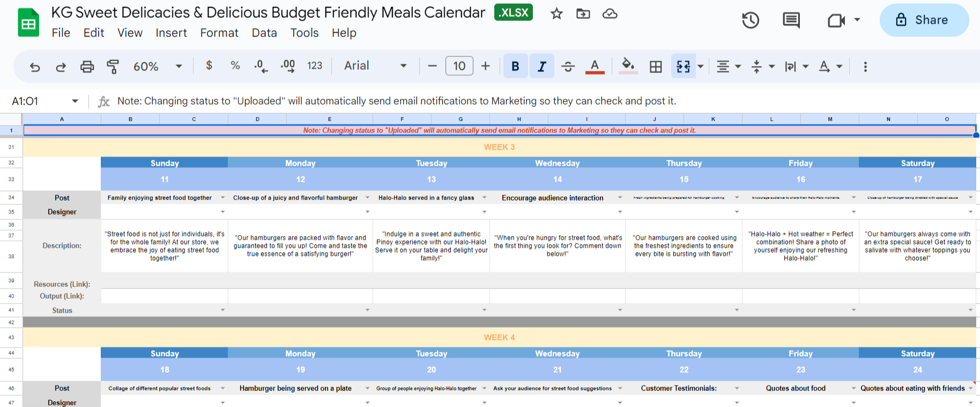Click the move to folder icon
Image resolution: width=980 pixels, height=407 pixels.
click(583, 14)
